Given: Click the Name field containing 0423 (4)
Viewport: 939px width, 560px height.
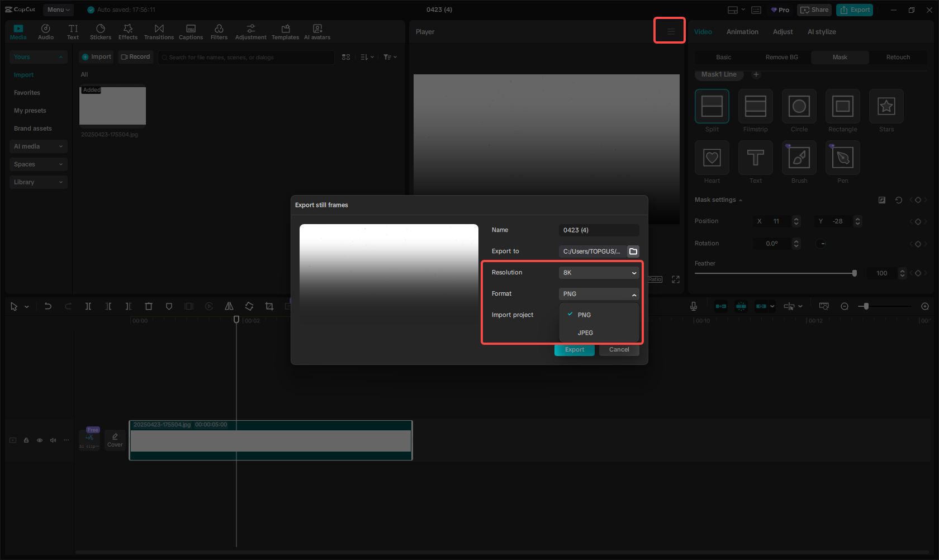Looking at the screenshot, I should (x=599, y=230).
